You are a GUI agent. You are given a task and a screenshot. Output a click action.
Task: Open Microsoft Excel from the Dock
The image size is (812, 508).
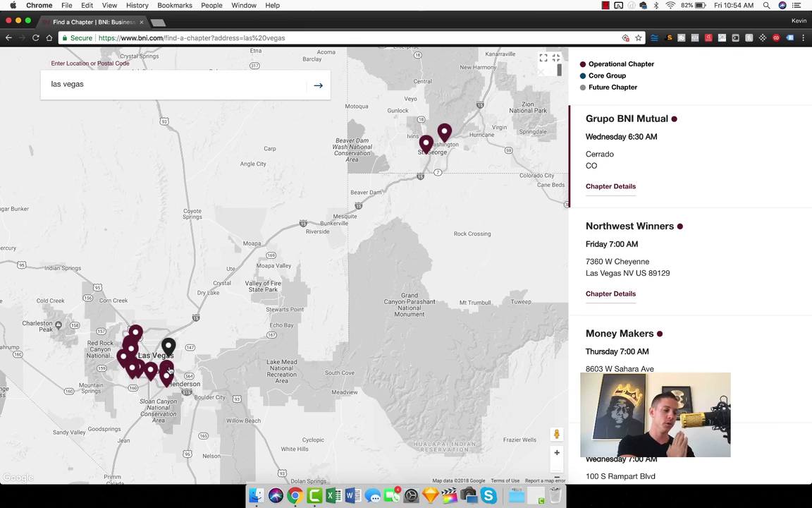point(333,495)
